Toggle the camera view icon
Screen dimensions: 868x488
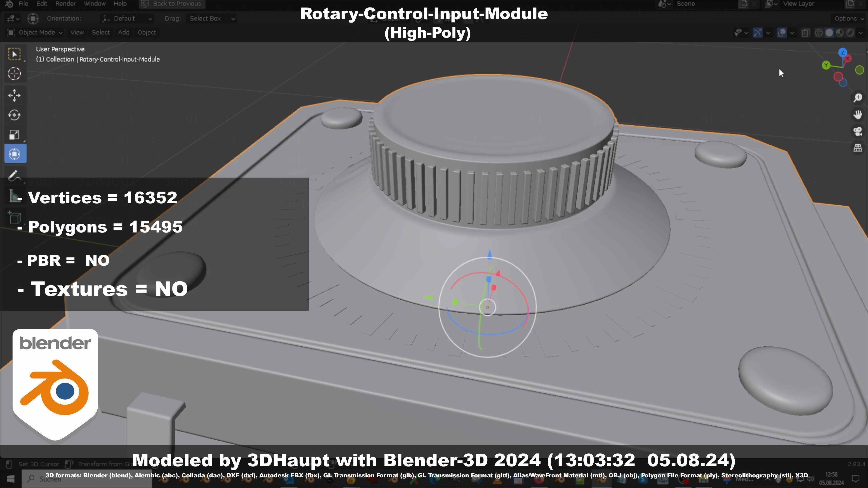point(858,131)
